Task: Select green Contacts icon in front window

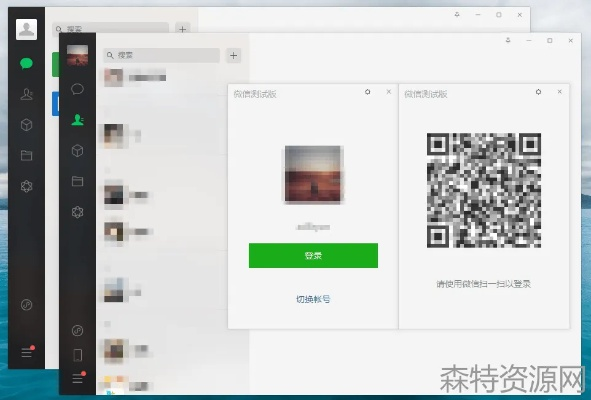Action: tap(77, 120)
